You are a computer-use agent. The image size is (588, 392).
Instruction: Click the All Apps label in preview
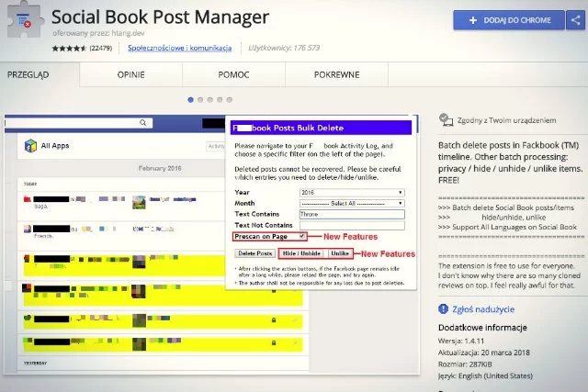55,146
